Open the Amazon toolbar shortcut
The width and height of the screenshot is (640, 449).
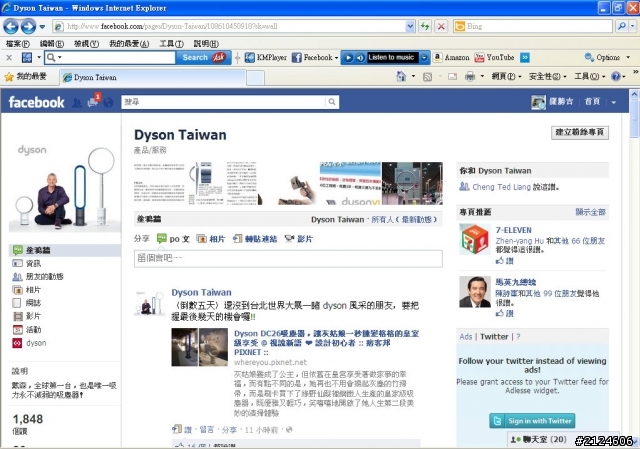[451, 58]
